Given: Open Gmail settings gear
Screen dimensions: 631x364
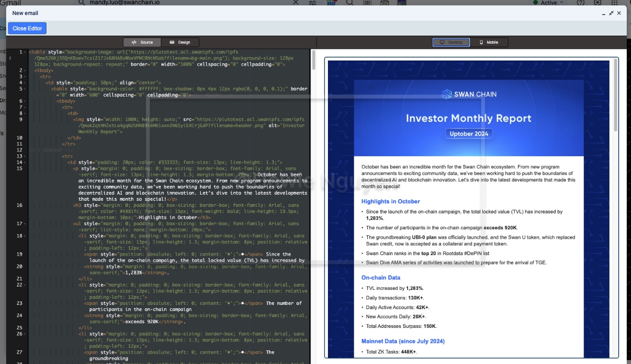Looking at the screenshot, I should pos(597,2).
